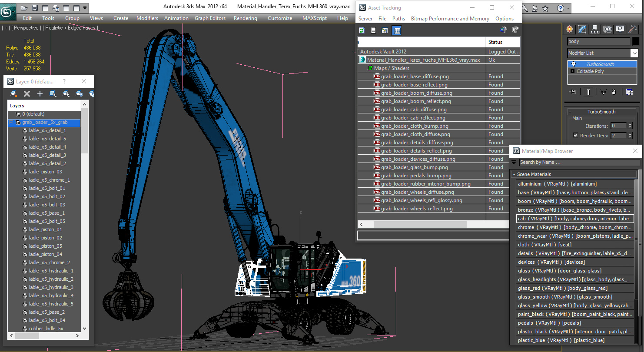Click Make Unique icon below modifier stack
This screenshot has height=352, width=644.
point(603,92)
